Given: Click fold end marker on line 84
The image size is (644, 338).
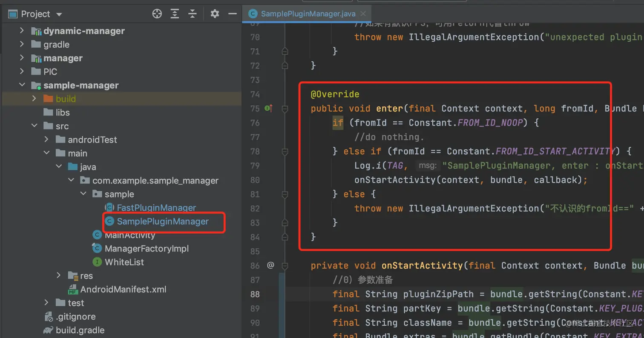Looking at the screenshot, I should [x=285, y=237].
